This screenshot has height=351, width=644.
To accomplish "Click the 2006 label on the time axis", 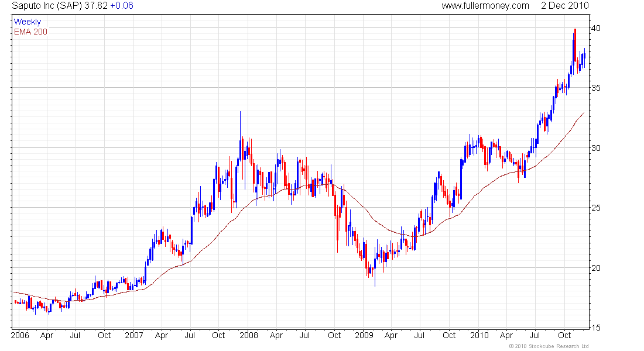I will tap(20, 336).
